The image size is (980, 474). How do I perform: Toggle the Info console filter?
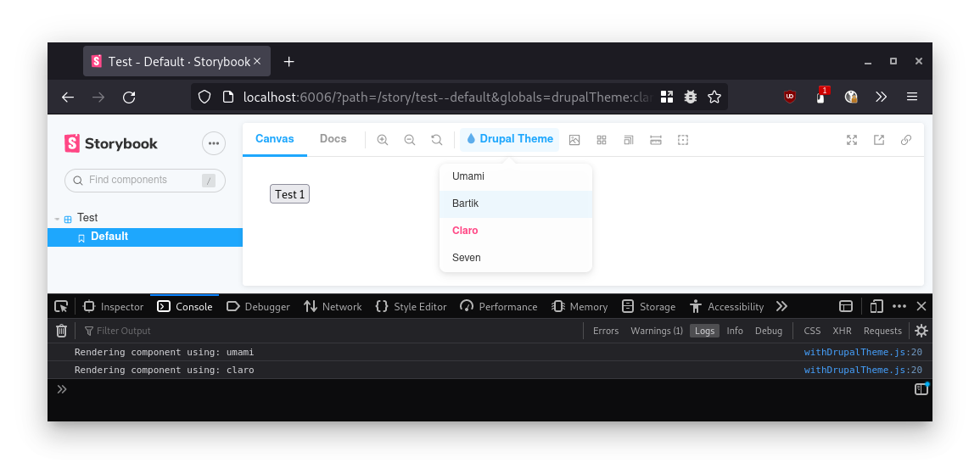point(735,331)
